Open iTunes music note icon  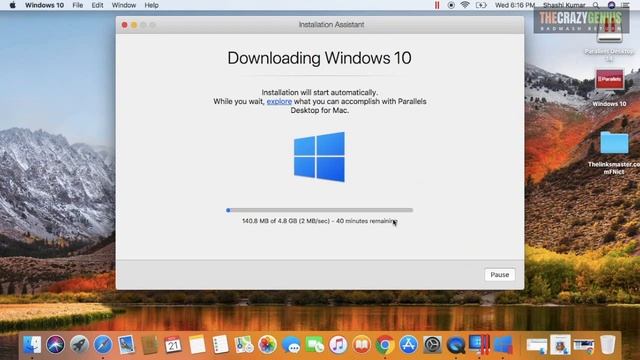click(338, 345)
